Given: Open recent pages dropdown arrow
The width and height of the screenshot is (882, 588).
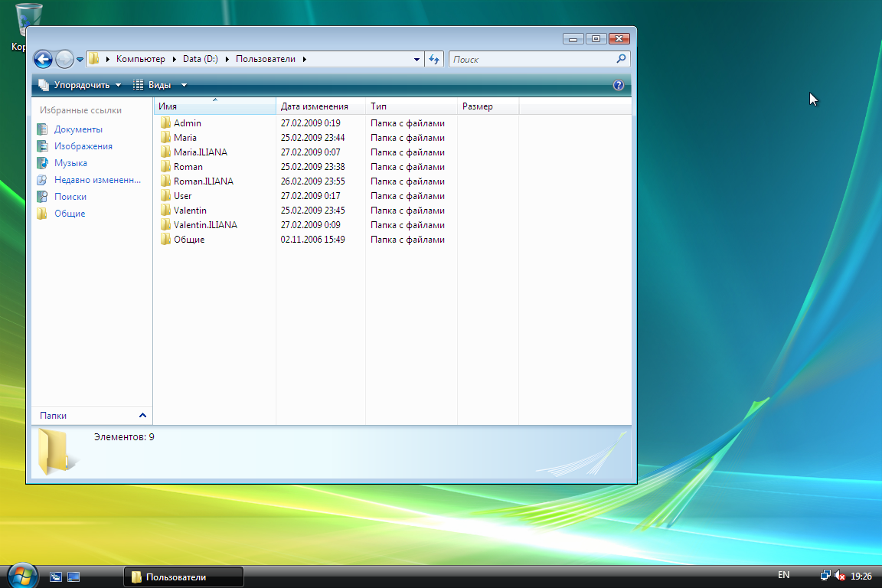Looking at the screenshot, I should click(x=80, y=59).
